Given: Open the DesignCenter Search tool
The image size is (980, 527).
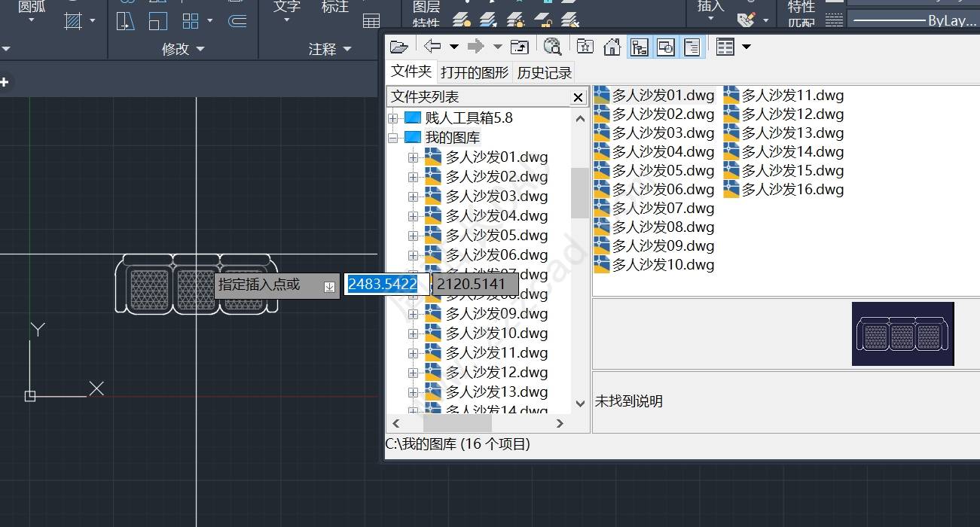Looking at the screenshot, I should click(x=553, y=47).
